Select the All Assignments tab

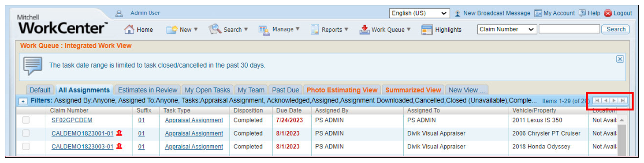click(x=84, y=90)
